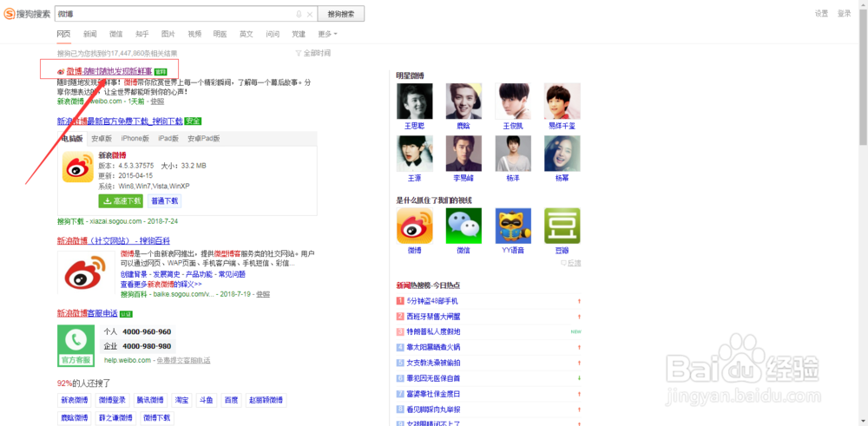
Task: Click the 免费提交客服电话 link
Action: click(x=183, y=360)
